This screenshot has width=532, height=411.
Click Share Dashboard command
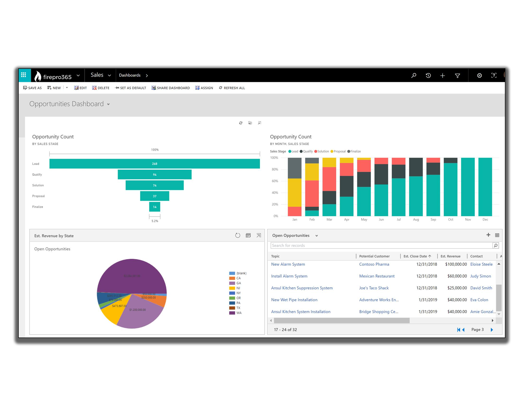[171, 88]
